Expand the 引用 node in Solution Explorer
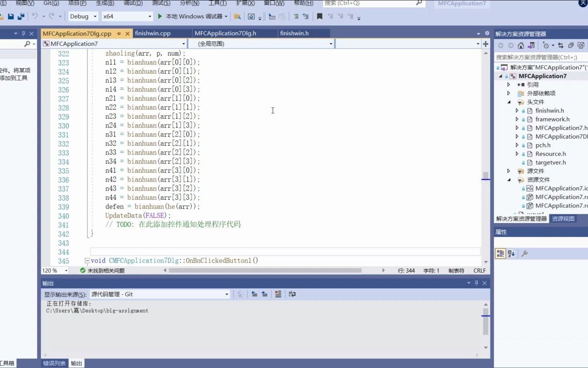The image size is (588, 368). click(x=509, y=85)
